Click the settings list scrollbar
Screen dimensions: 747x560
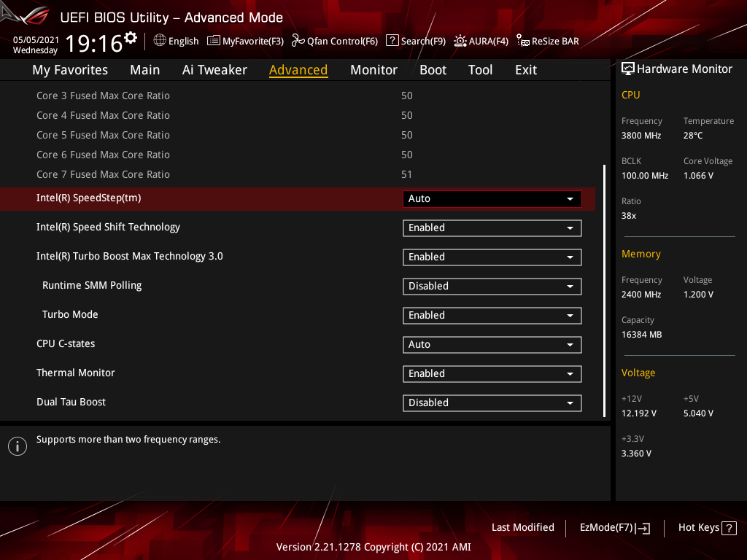click(x=604, y=290)
